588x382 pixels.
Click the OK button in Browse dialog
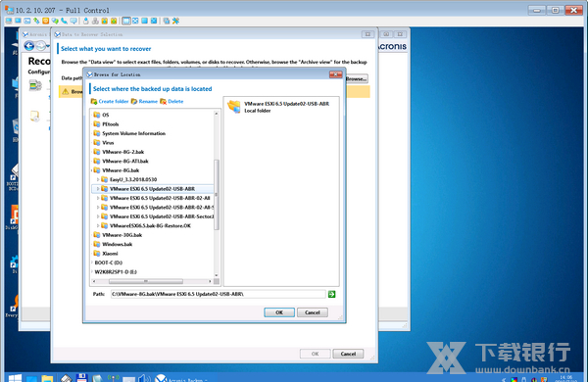(279, 312)
